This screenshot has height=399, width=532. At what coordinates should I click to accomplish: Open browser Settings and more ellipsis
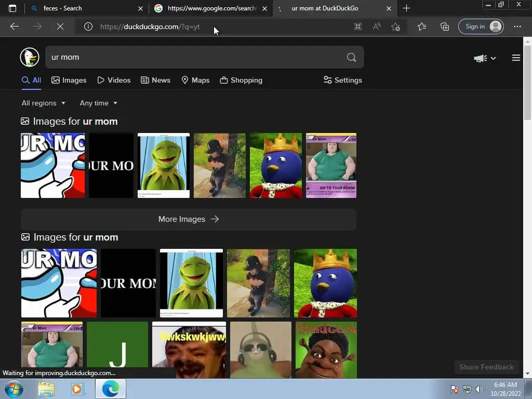[517, 26]
